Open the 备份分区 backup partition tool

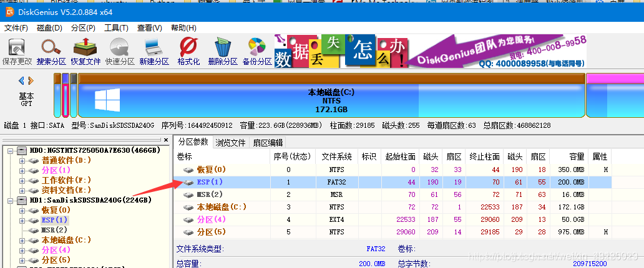coord(257,47)
